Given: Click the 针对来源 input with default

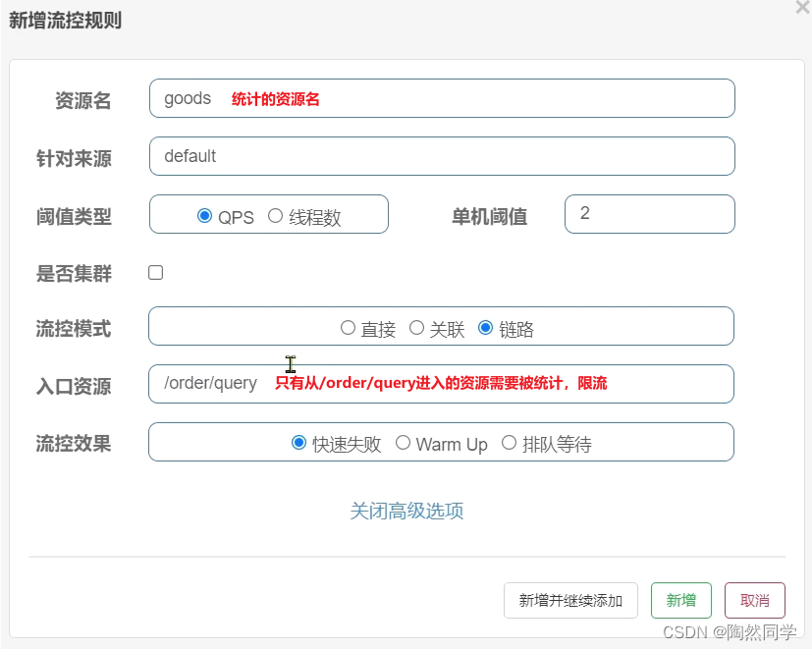Looking at the screenshot, I should pos(442,156).
